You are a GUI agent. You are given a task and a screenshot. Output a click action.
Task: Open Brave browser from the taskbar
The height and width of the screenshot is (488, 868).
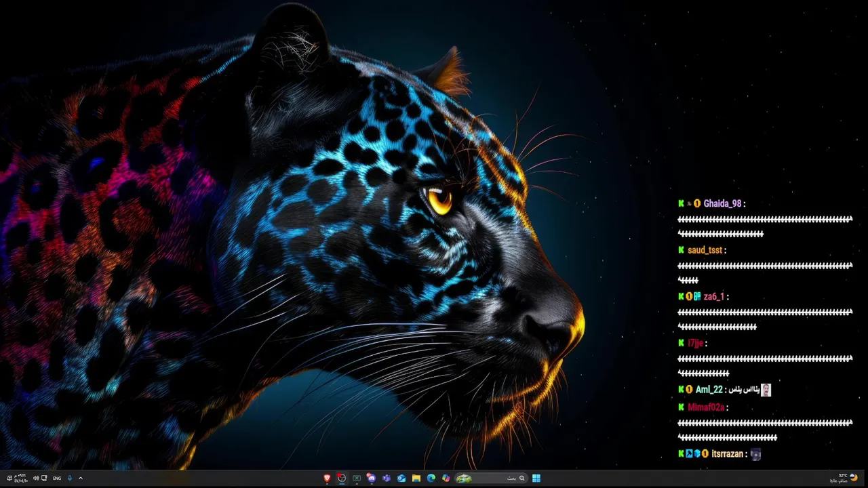click(x=327, y=478)
